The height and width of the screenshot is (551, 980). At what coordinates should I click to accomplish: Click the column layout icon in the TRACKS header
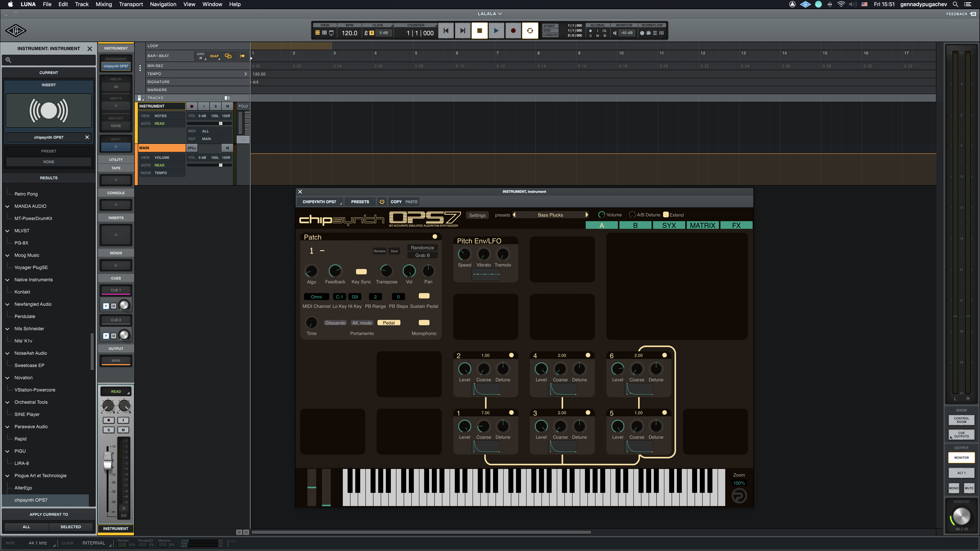[227, 98]
